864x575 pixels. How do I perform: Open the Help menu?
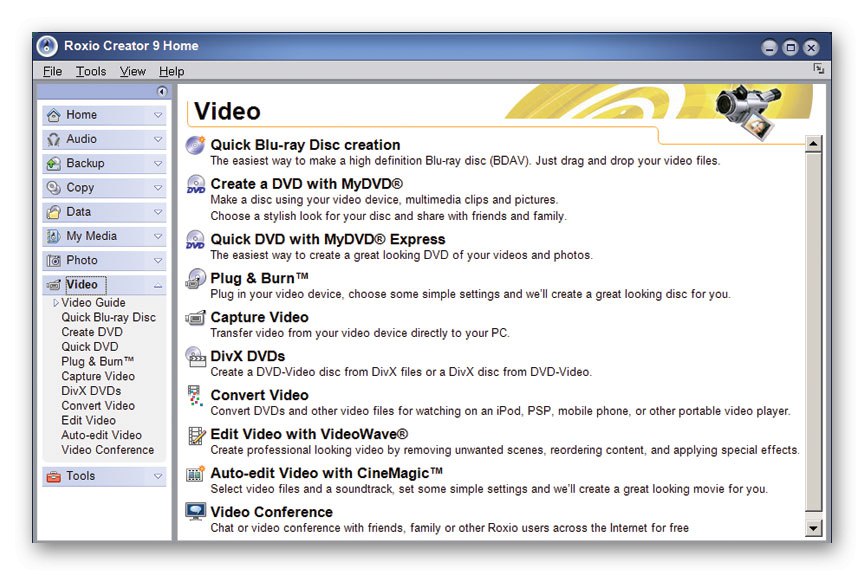pyautogui.click(x=171, y=72)
